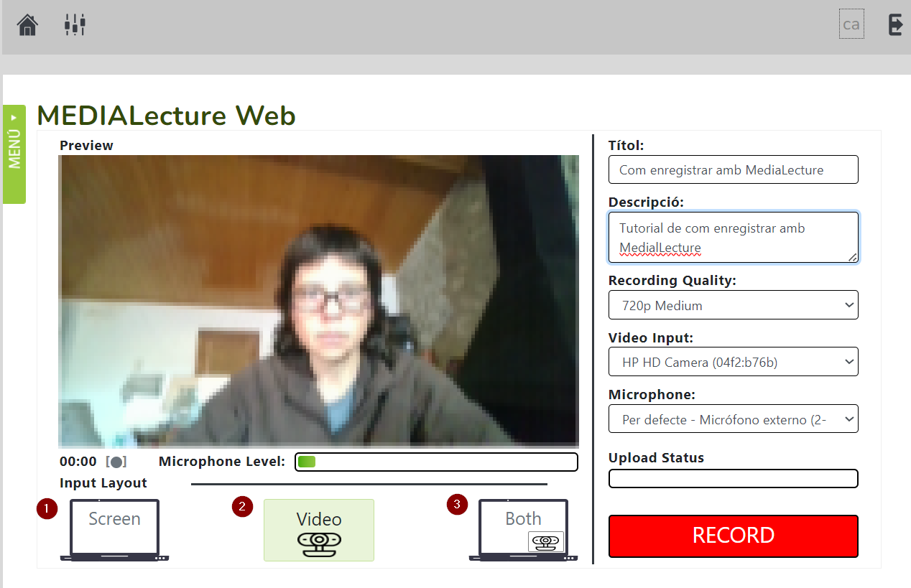This screenshot has height=588, width=911.
Task: Open the Recording Quality dropdown
Action: [x=734, y=305]
